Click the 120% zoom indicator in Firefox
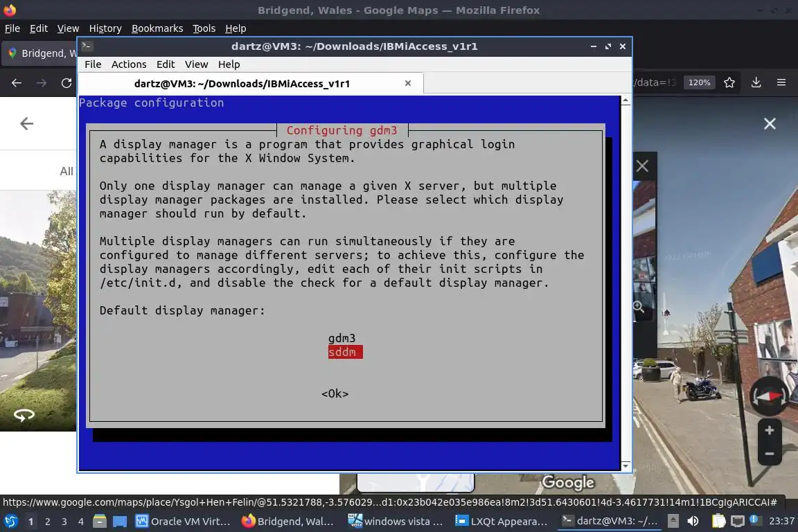 coord(699,82)
